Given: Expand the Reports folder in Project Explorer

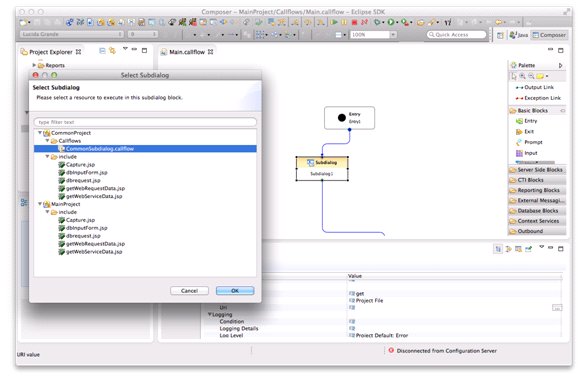Looking at the screenshot, I should point(34,65).
